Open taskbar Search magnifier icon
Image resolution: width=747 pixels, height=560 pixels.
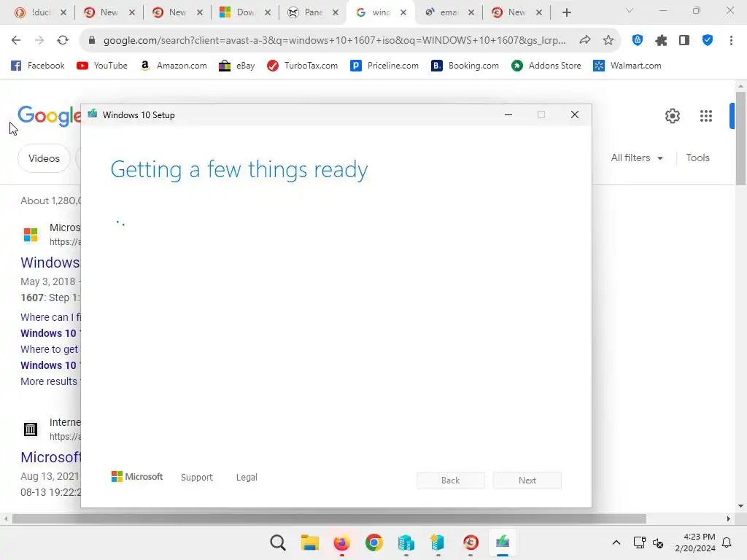point(278,542)
